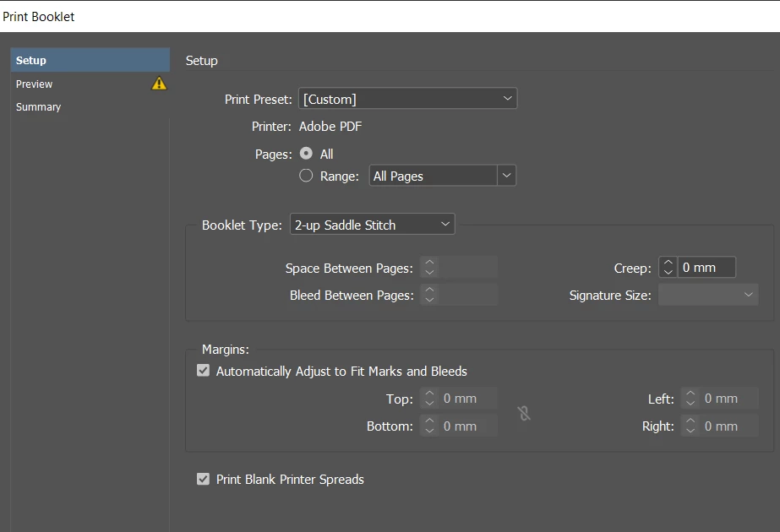780x532 pixels.
Task: Click the Bleed Between Pages stepper
Action: tap(429, 295)
